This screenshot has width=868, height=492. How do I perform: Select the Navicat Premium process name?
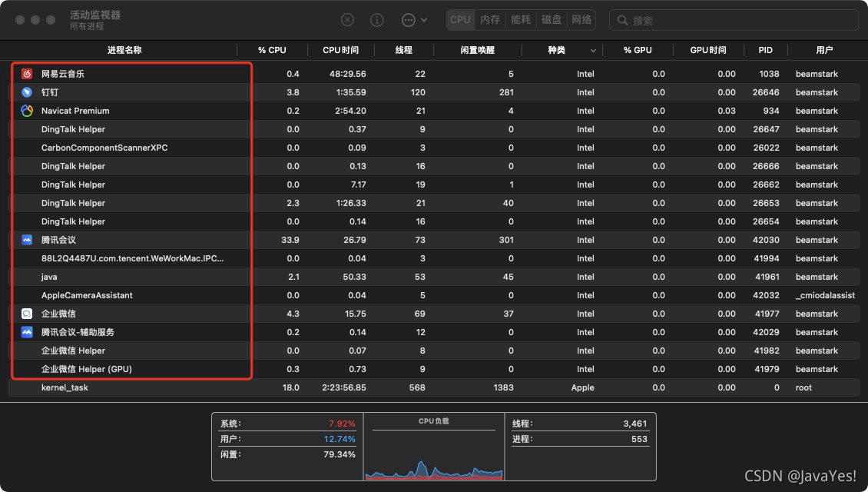pos(75,111)
